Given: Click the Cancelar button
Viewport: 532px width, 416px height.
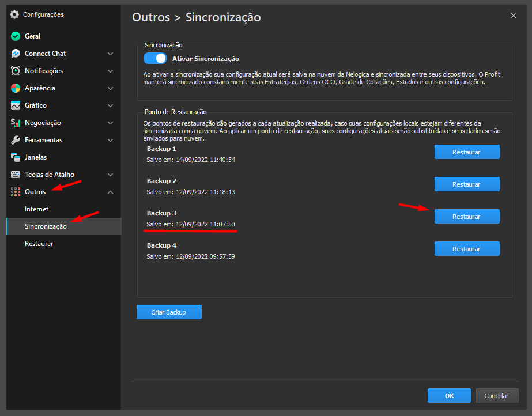Looking at the screenshot, I should (497, 396).
